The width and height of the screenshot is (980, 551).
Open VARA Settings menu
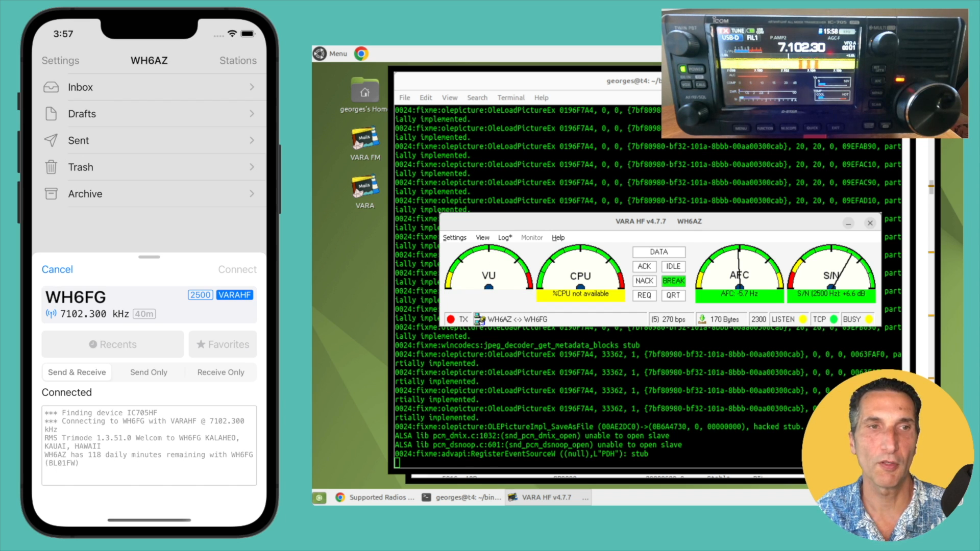point(454,238)
